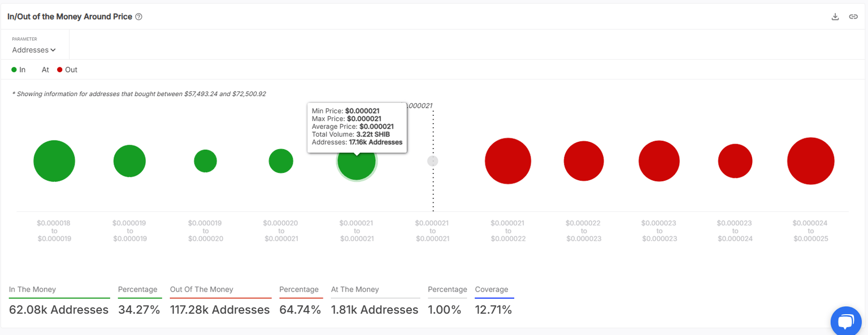868x335 pixels.
Task: Click the help question mark icon
Action: pyautogui.click(x=139, y=17)
